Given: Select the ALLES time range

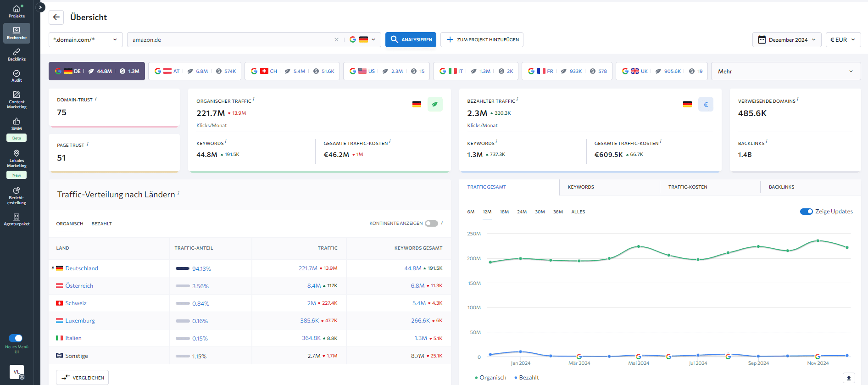Looking at the screenshot, I should [578, 212].
